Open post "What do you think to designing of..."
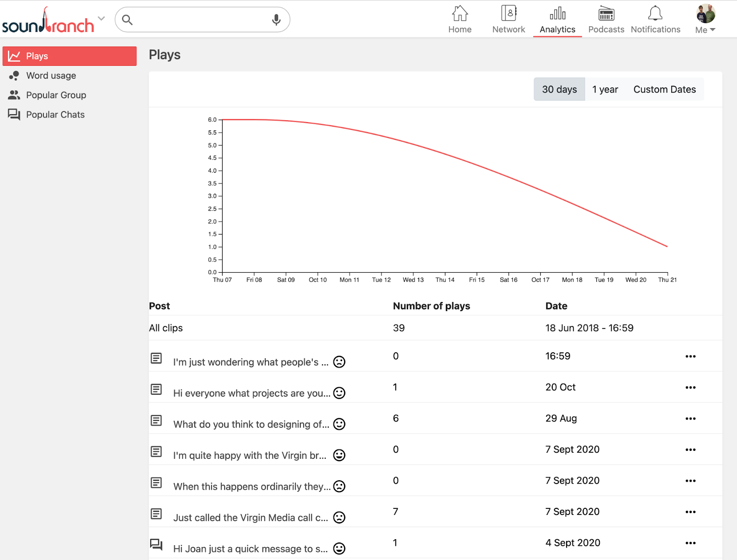 click(x=252, y=424)
